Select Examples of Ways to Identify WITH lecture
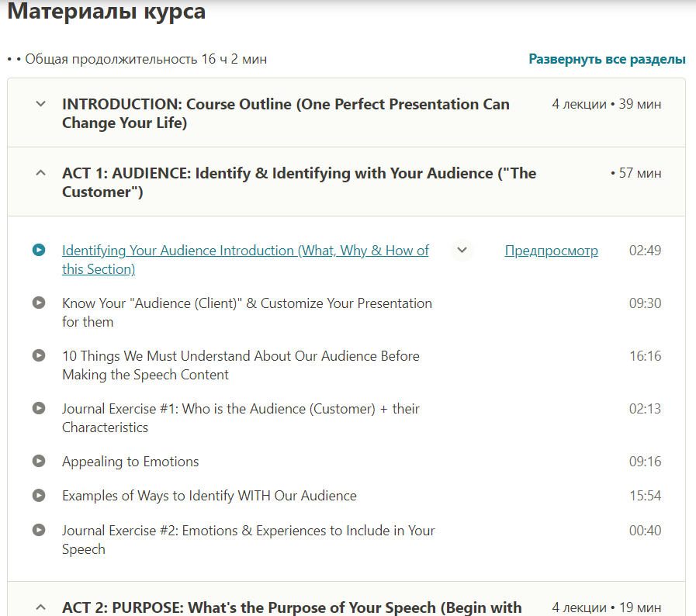The image size is (696, 616). point(209,496)
